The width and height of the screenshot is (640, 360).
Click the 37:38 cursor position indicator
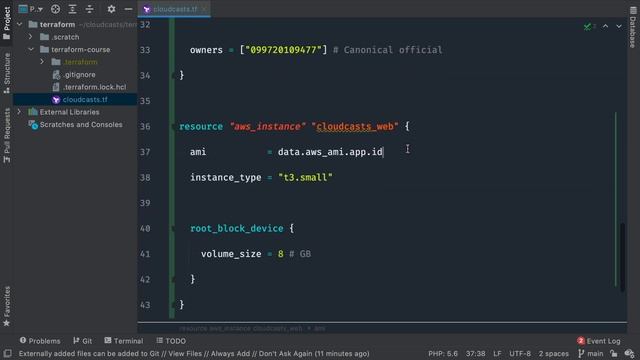476,353
